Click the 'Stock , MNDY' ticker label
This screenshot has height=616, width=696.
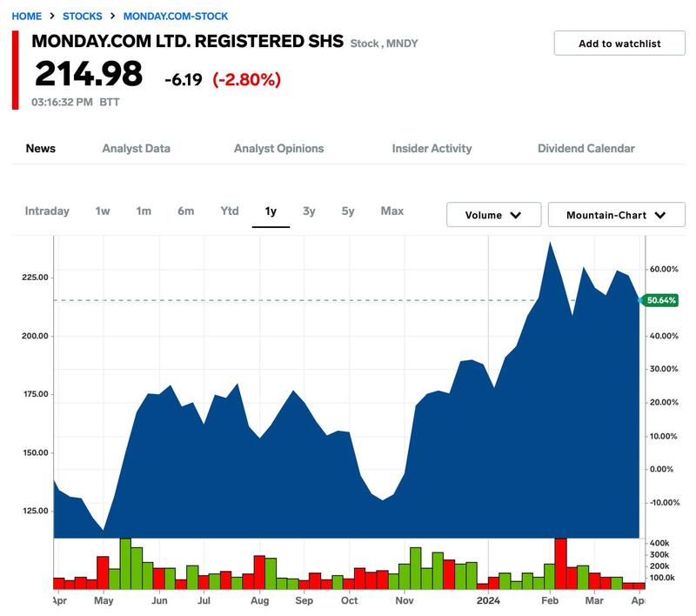tap(384, 44)
